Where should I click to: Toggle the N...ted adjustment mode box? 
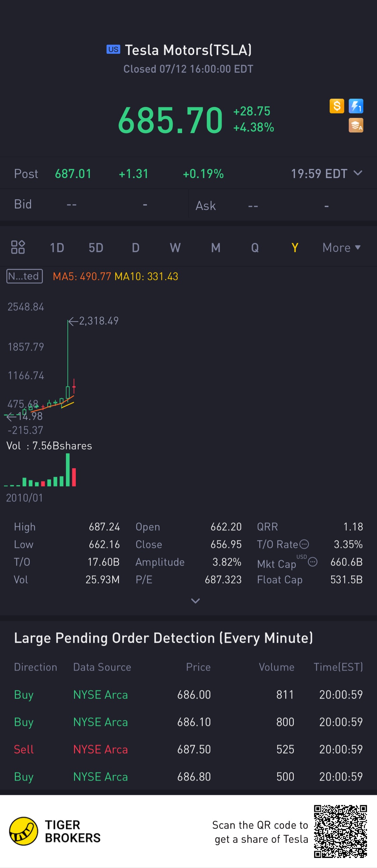click(24, 276)
